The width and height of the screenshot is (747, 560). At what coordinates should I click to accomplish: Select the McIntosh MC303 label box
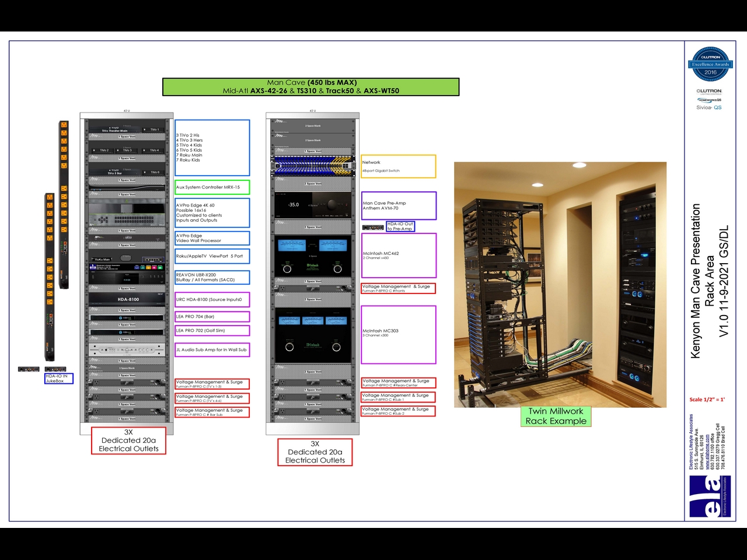point(399,335)
